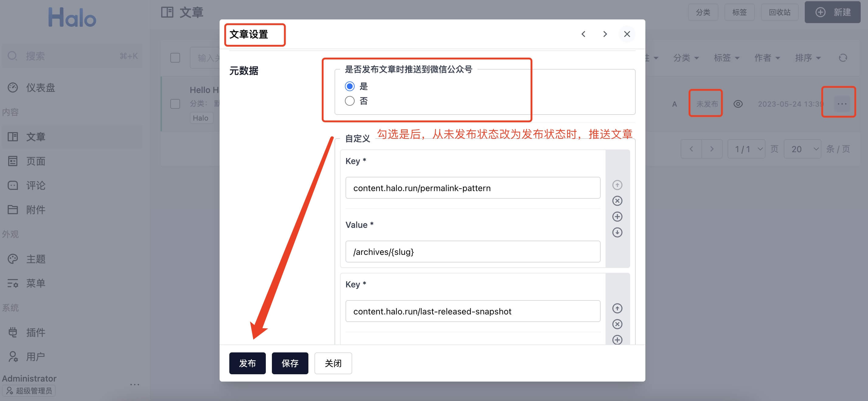The image size is (868, 401).
Task: Move permalink-pattern entry down with arrow icon
Action: click(617, 232)
